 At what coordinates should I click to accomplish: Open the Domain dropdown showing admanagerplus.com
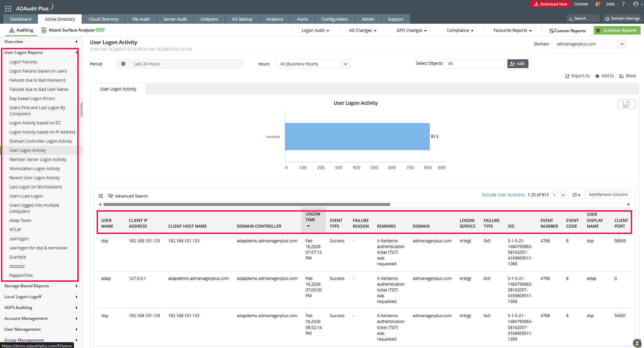tap(589, 44)
